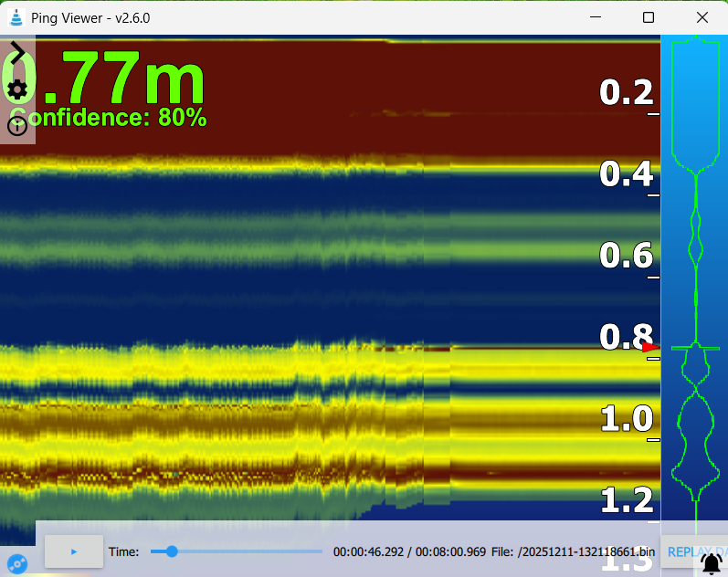Click the 0.4 depth scale label
728x577 pixels.
(x=625, y=173)
